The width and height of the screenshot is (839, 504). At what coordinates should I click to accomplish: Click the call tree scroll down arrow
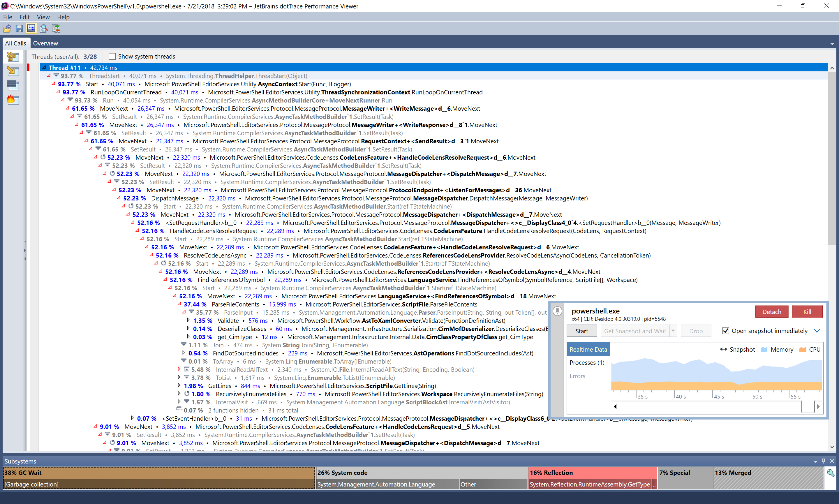[x=831, y=447]
